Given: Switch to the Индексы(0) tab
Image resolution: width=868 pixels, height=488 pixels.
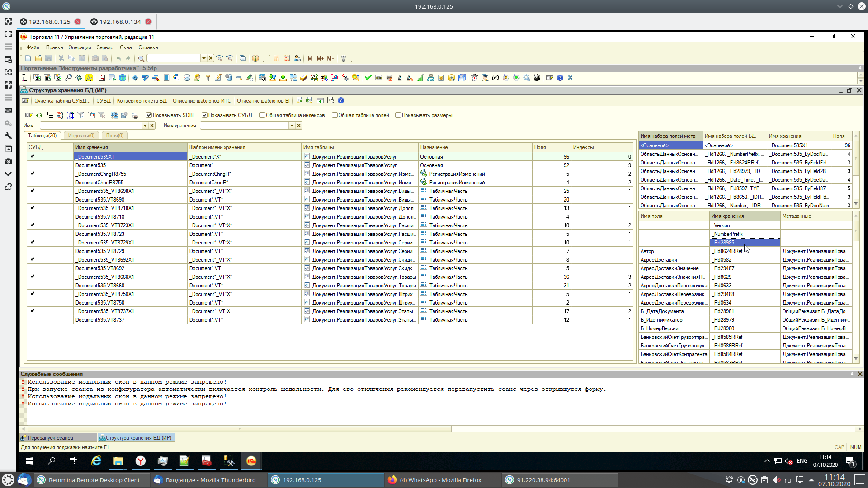Looking at the screenshot, I should 81,136.
